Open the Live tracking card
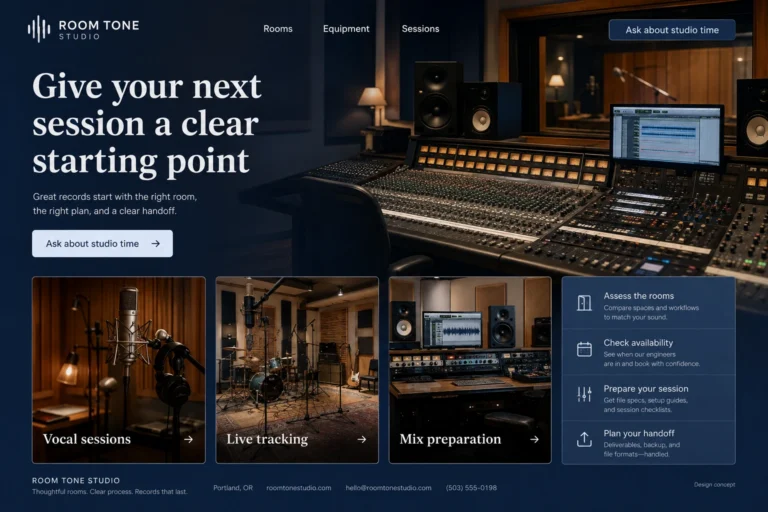The image size is (768, 512). point(297,370)
